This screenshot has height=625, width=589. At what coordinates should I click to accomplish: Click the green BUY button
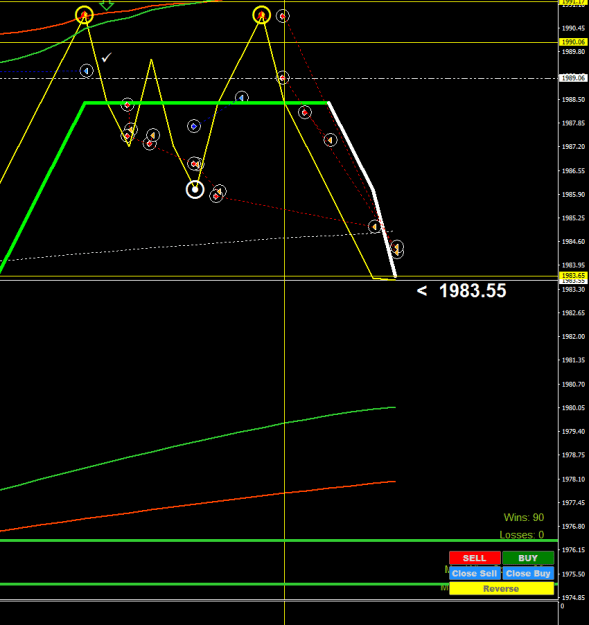click(x=528, y=558)
